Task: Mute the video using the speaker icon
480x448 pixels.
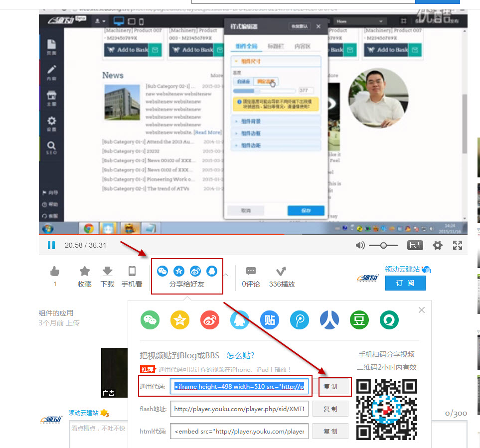Action: tap(360, 245)
